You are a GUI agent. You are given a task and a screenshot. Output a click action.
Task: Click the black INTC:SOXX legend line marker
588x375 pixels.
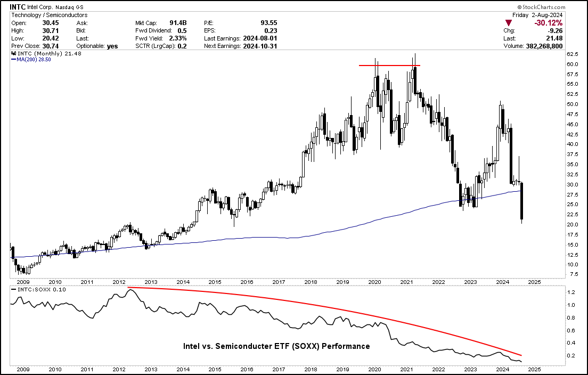(x=14, y=289)
